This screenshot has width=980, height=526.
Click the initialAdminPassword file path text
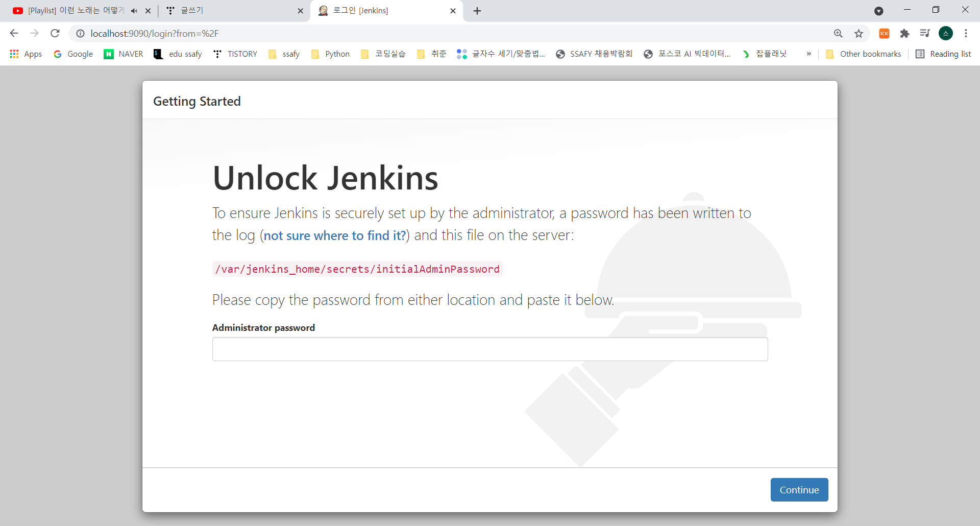pos(357,269)
